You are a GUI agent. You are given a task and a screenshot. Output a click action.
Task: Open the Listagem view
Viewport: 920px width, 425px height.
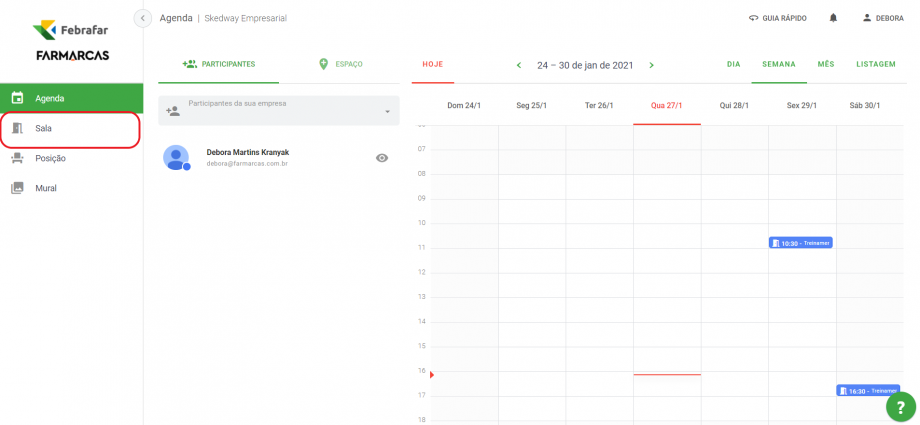tap(875, 64)
